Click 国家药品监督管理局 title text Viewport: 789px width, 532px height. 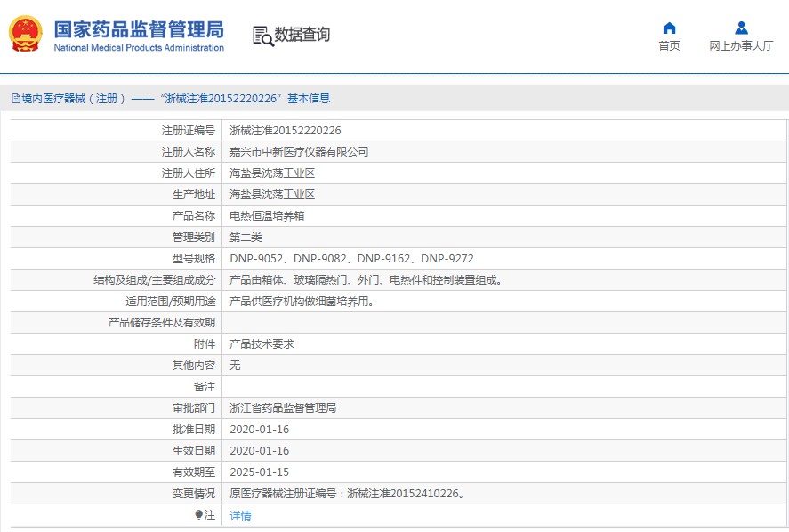coord(139,29)
